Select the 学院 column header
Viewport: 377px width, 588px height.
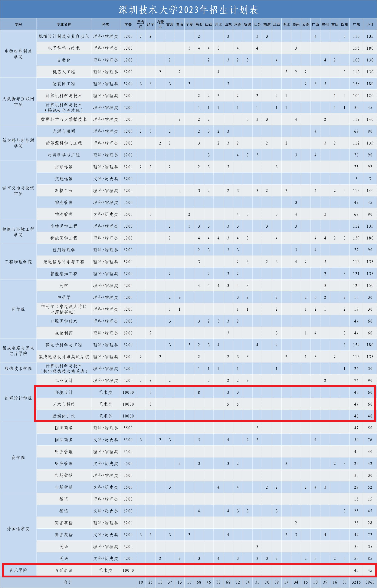[x=18, y=24]
